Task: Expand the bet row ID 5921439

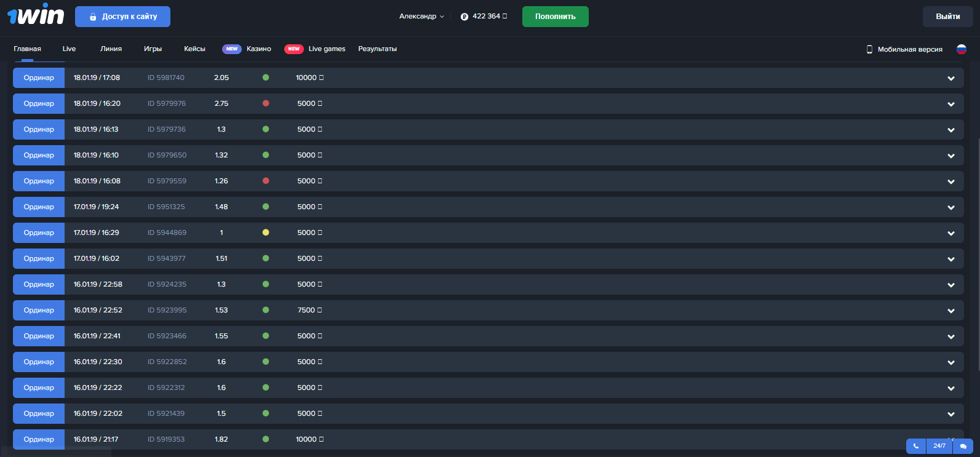Action: pos(951,414)
